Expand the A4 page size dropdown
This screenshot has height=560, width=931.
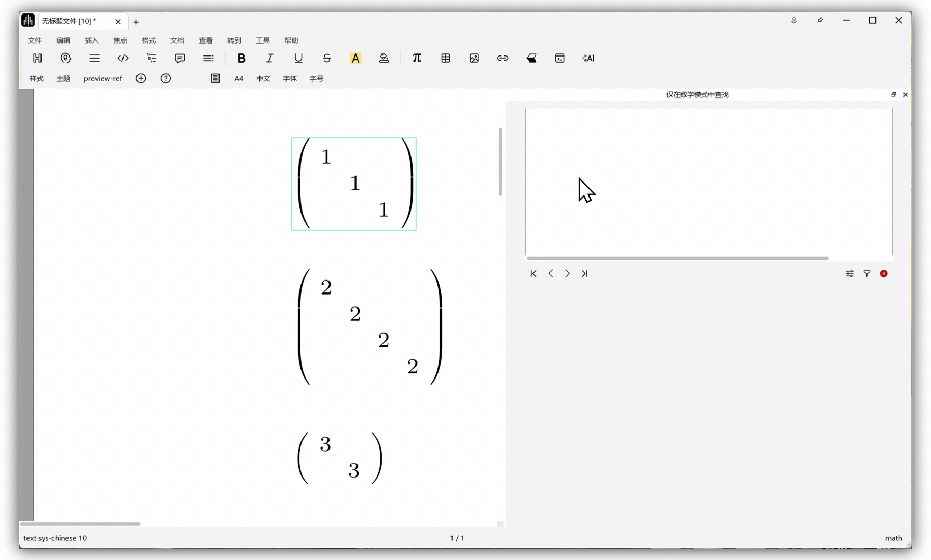[239, 78]
